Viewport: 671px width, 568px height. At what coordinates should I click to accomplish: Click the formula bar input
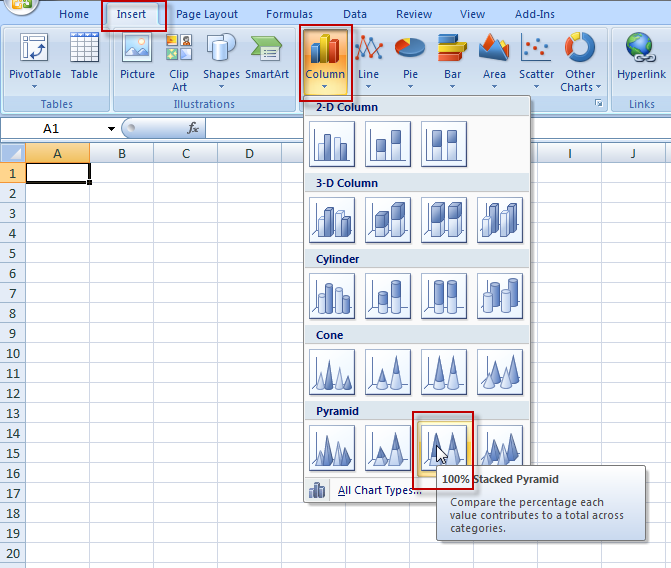255,128
